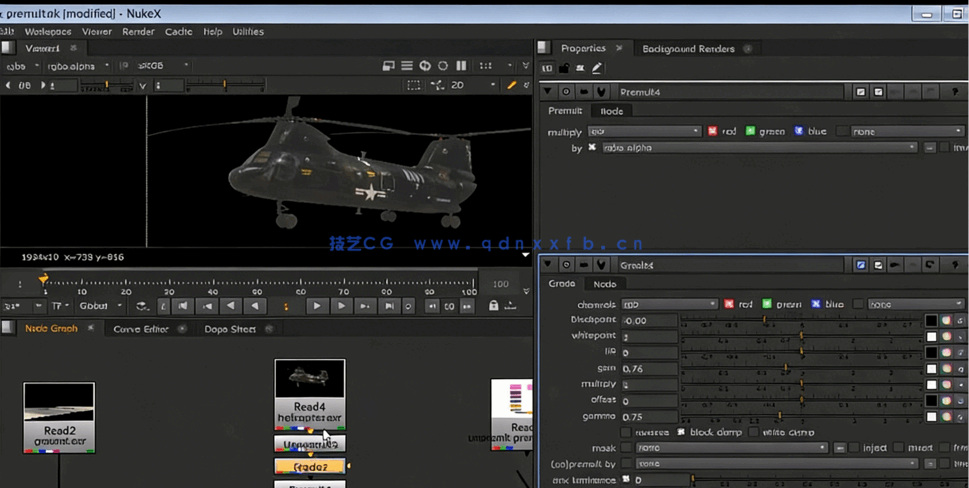The height and width of the screenshot is (488, 969).
Task: Click the Grade panel help question mark icon
Action: 955,265
